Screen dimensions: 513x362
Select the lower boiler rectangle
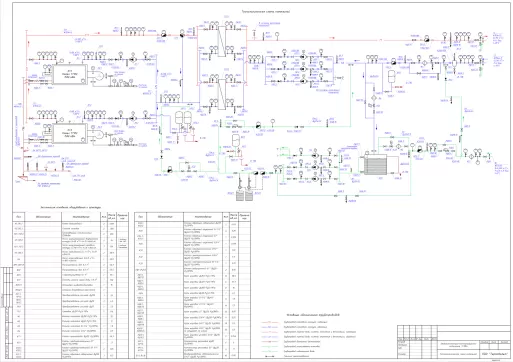pos(70,133)
